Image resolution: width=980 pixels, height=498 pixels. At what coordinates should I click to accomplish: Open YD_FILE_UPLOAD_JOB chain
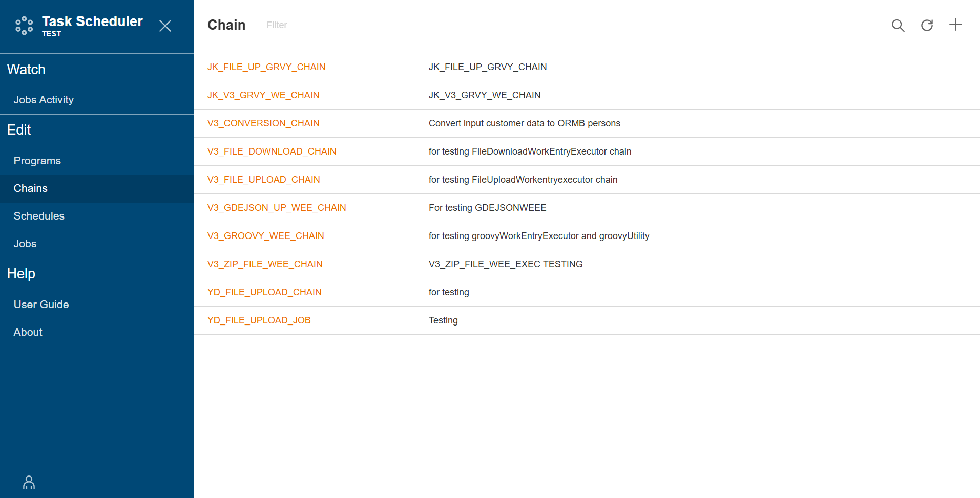click(x=259, y=320)
